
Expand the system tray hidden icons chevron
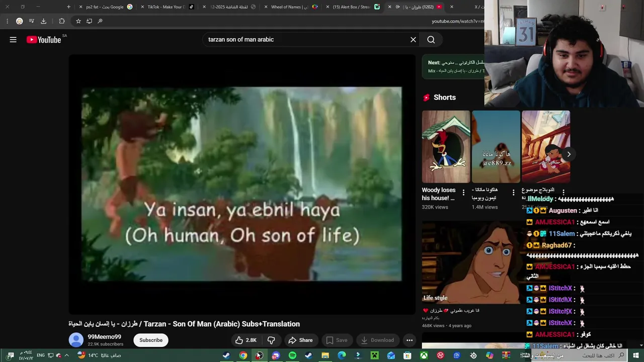(x=66, y=355)
